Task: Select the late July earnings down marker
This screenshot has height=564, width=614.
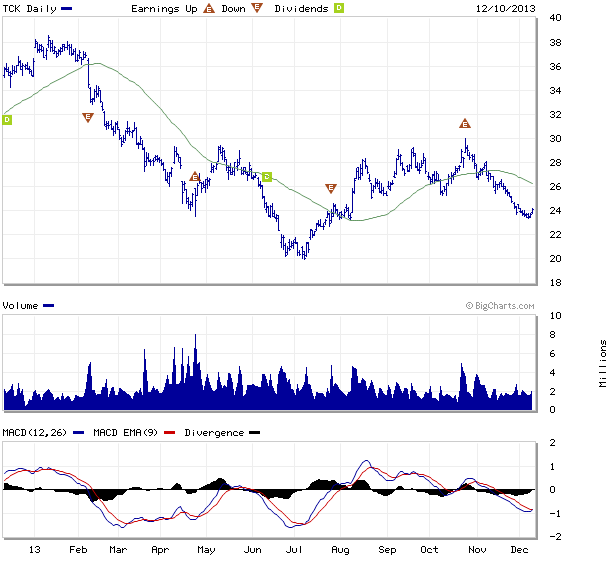Action: (x=331, y=188)
